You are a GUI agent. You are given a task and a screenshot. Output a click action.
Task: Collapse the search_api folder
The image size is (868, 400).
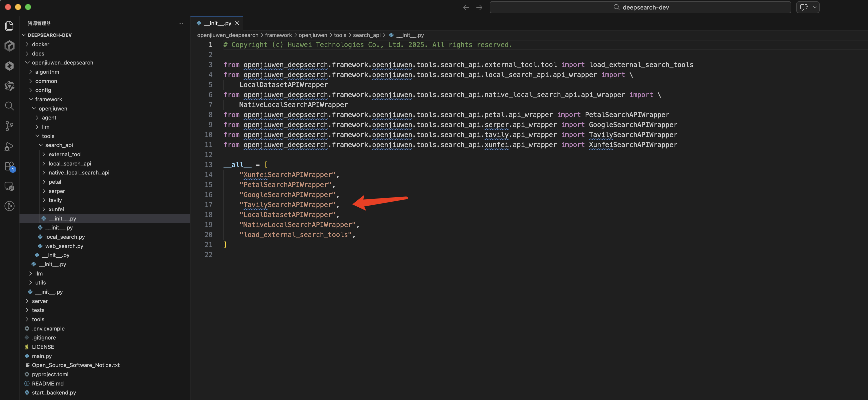[59, 145]
